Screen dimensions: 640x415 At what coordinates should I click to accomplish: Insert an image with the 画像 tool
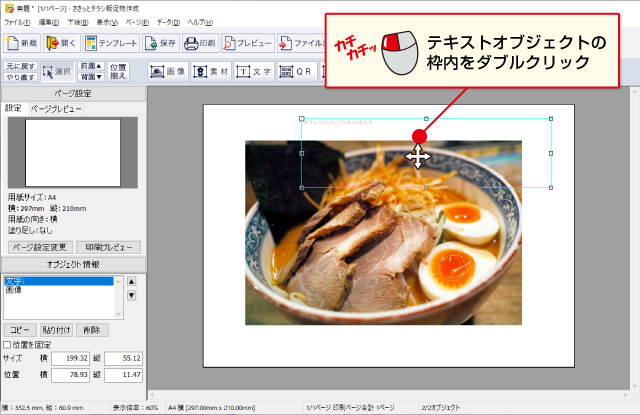169,72
